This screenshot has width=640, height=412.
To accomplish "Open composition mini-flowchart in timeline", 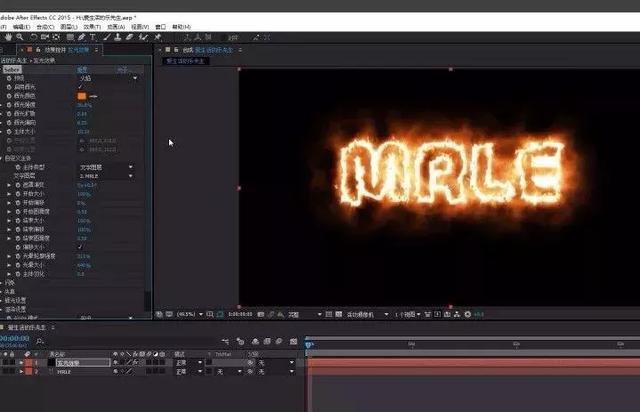I will point(225,341).
